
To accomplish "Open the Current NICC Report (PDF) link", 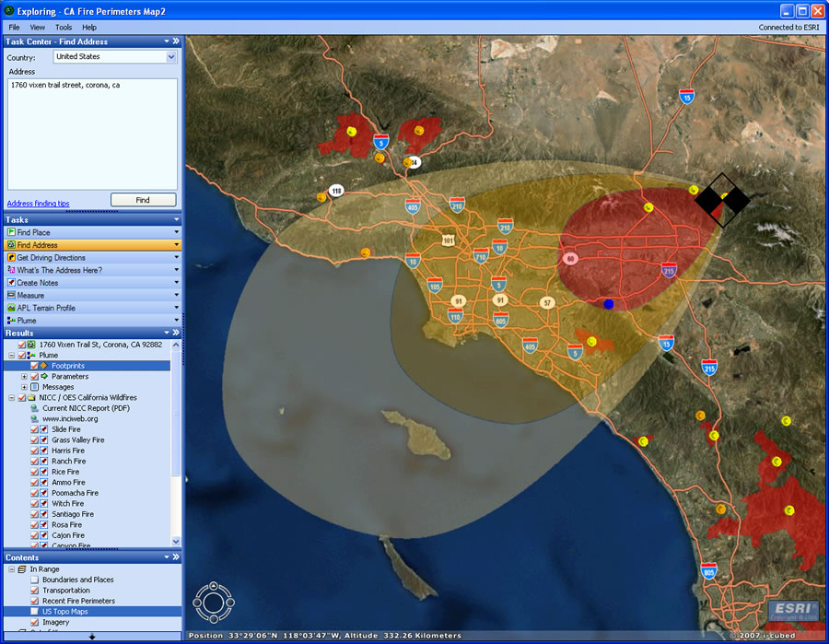I will pyautogui.click(x=87, y=408).
